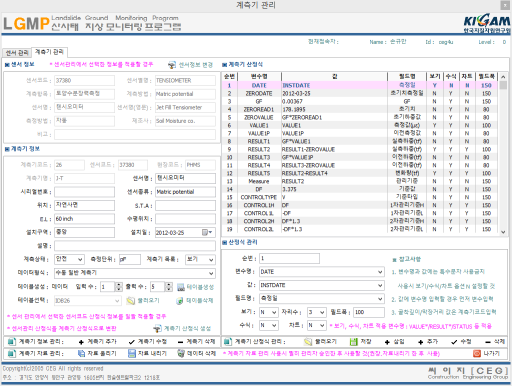Select the RESULT2 row
The width and height of the screenshot is (512, 387).
(360, 150)
